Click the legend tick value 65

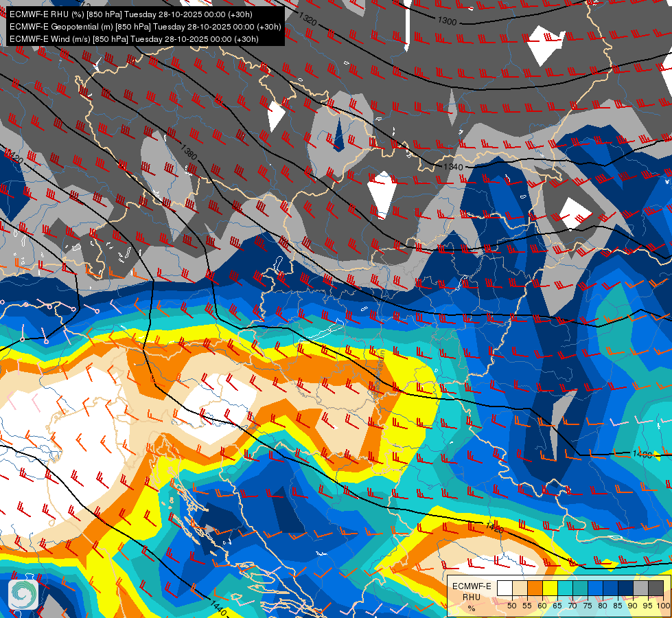coord(557,606)
